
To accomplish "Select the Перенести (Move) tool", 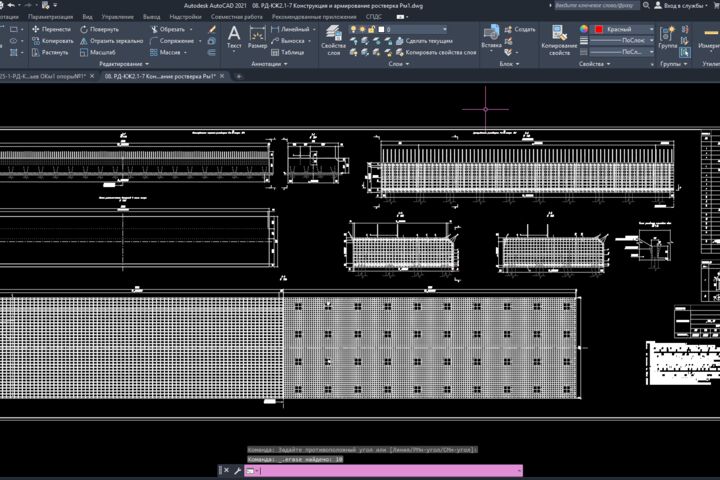I will [x=51, y=29].
